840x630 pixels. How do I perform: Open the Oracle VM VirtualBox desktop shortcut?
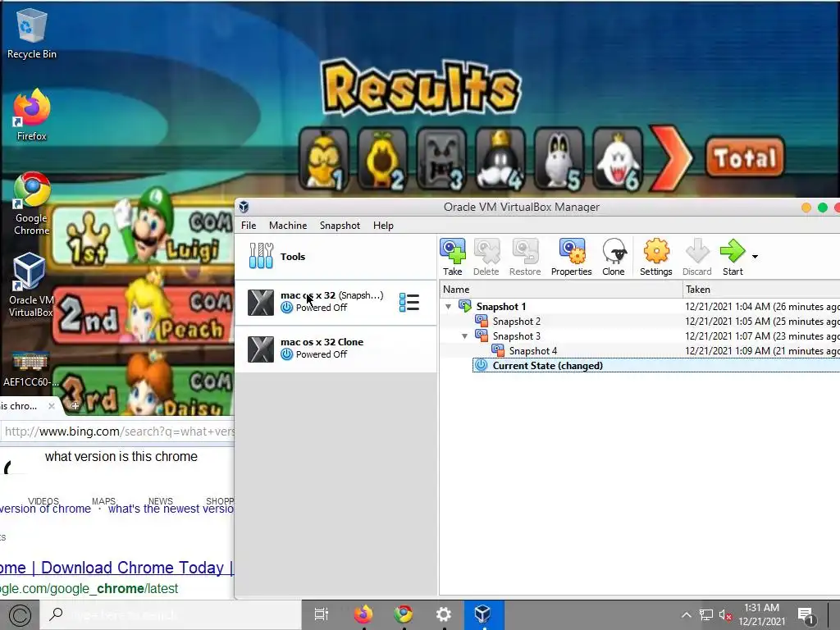tap(31, 285)
